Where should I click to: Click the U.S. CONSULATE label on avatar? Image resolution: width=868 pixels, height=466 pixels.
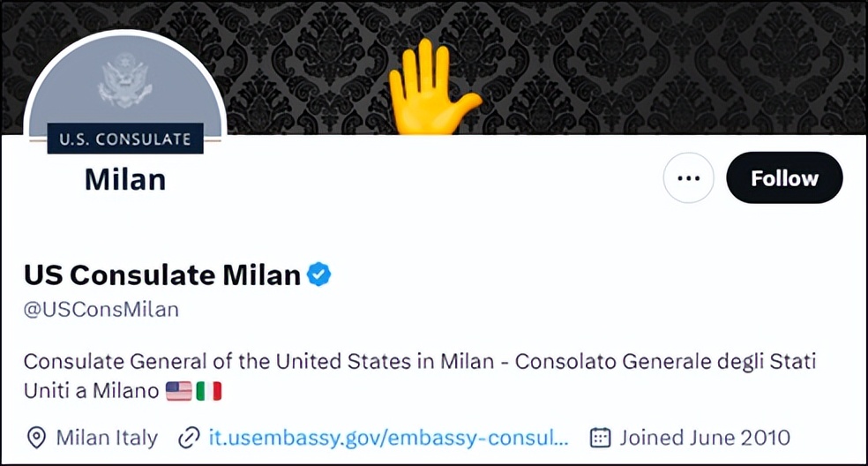tap(124, 139)
